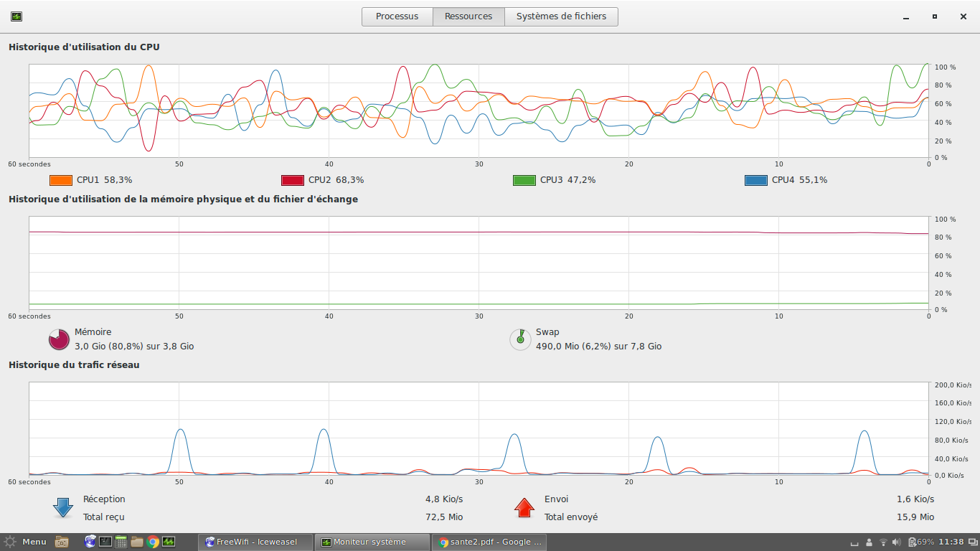Click the battery 69% indicator
This screenshot has width=980, height=551.
coord(920,542)
